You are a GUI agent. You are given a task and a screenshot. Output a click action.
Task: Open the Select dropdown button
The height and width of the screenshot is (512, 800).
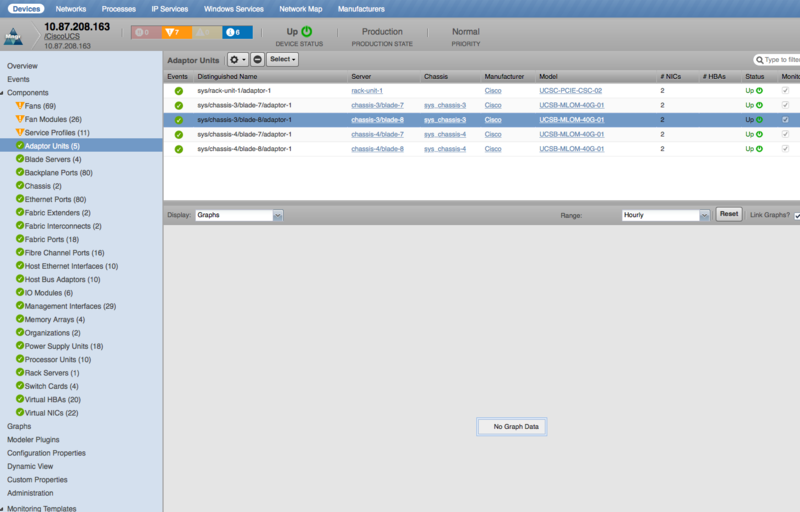282,60
